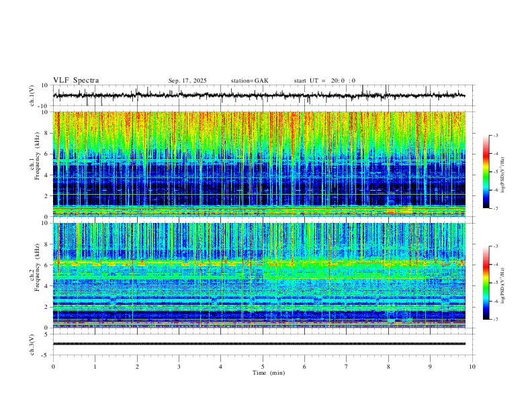Image resolution: width=532 pixels, height=411 pixels.
Task: Click the upper color scale bar for ch.1
Action: (x=486, y=171)
